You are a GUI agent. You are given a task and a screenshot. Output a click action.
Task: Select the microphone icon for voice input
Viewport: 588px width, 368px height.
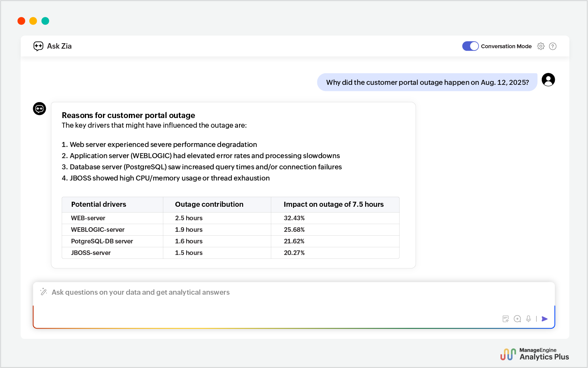point(528,319)
